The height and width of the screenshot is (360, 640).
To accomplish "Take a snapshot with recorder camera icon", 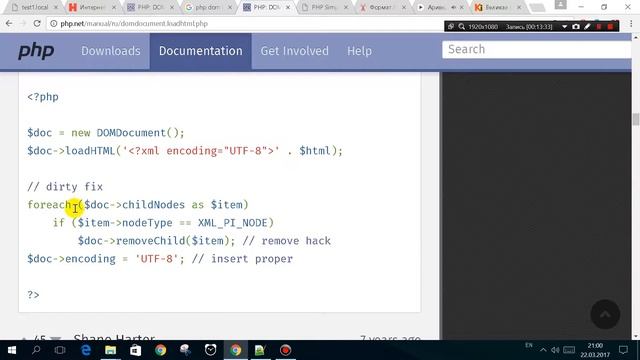I will (576, 27).
